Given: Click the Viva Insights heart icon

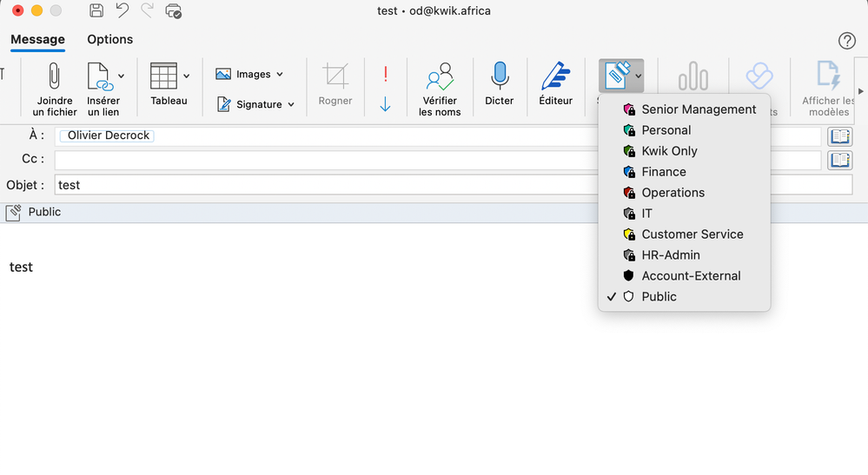Looking at the screenshot, I should (759, 76).
